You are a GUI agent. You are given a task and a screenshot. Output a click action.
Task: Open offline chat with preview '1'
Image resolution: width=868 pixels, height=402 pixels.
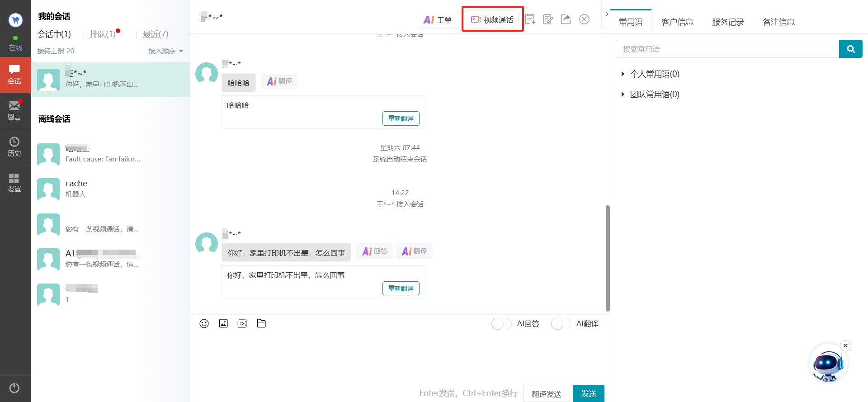tap(111, 294)
